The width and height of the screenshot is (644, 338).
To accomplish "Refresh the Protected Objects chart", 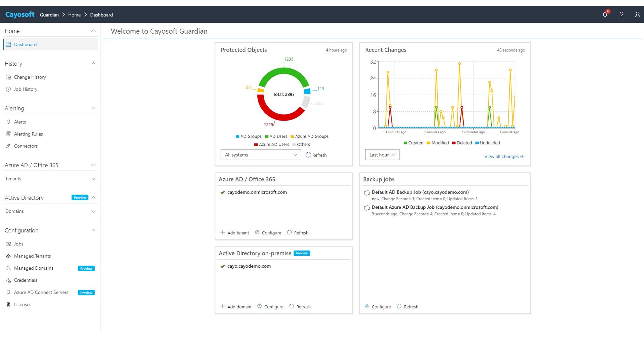I will tap(316, 155).
